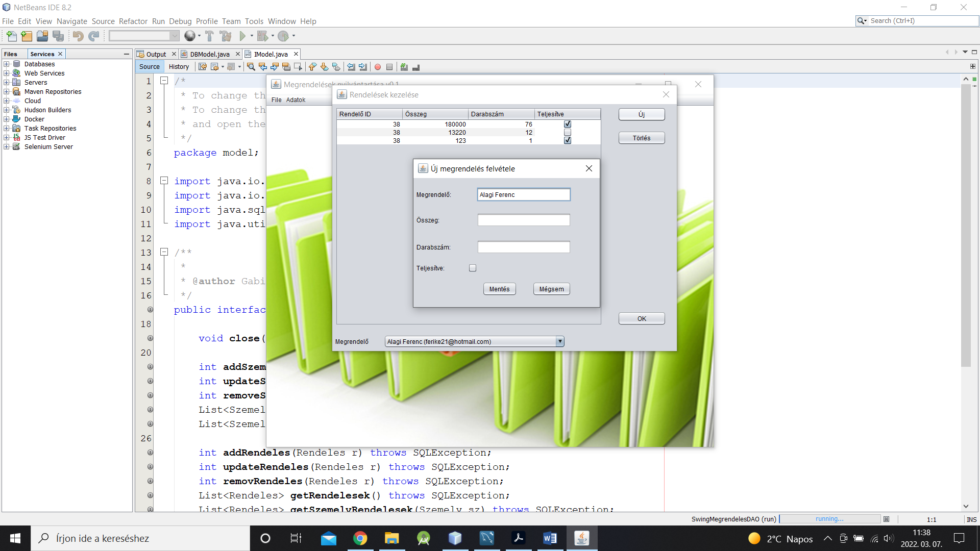The width and height of the screenshot is (980, 551).
Task: Click the Törlés button
Action: (x=642, y=138)
